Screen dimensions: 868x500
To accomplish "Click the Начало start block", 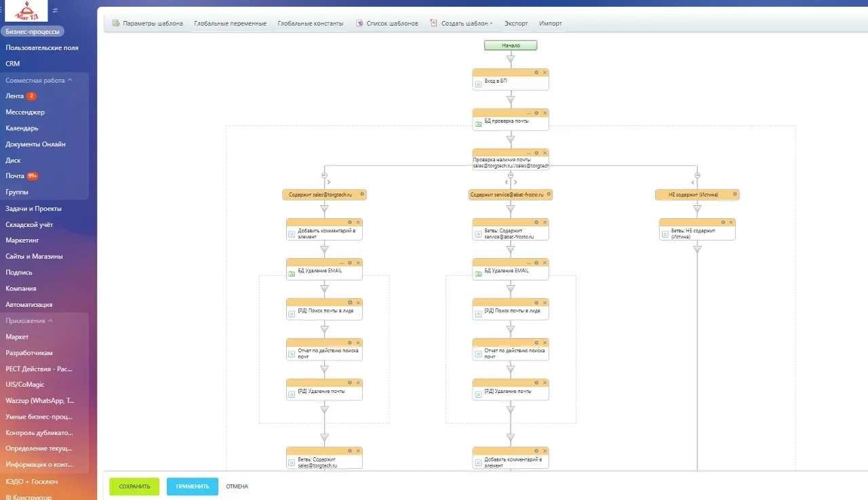I will point(511,45).
